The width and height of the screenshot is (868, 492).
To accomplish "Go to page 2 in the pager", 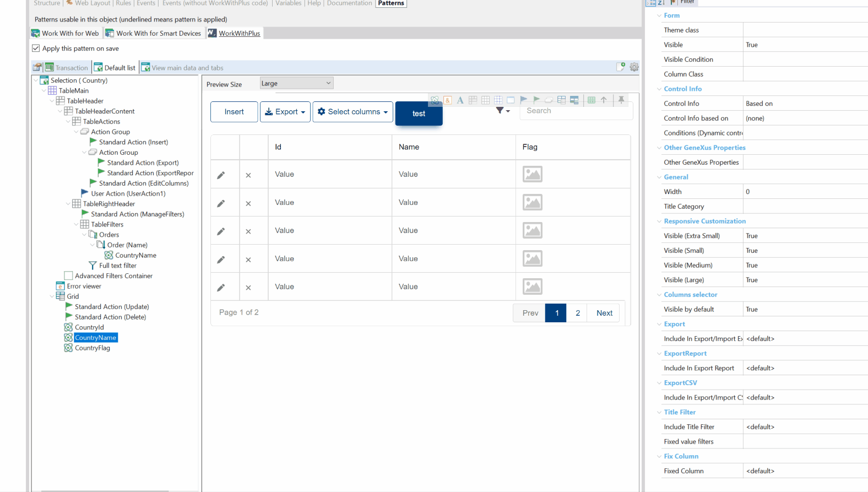I will click(x=578, y=313).
